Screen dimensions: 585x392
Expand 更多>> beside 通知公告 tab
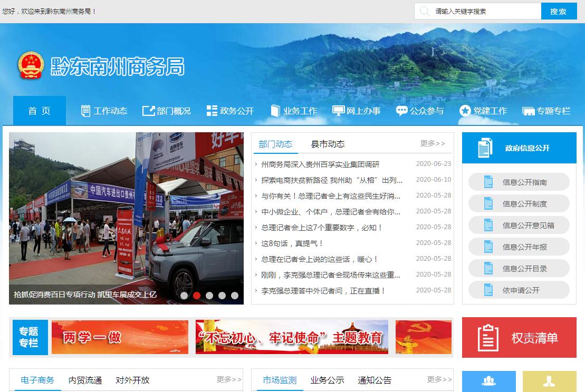pos(439,379)
